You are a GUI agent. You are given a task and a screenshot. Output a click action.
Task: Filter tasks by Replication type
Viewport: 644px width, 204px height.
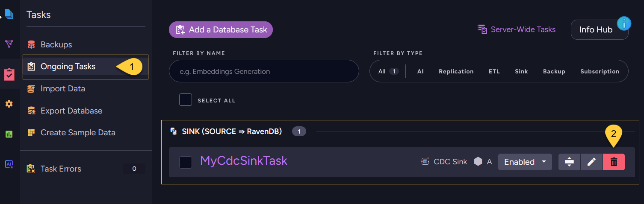(456, 71)
